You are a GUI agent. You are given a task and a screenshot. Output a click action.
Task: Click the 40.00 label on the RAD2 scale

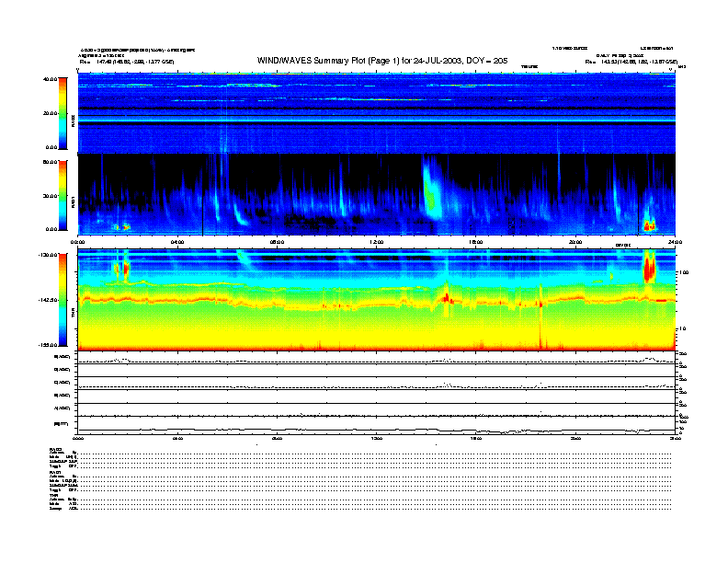click(x=50, y=79)
